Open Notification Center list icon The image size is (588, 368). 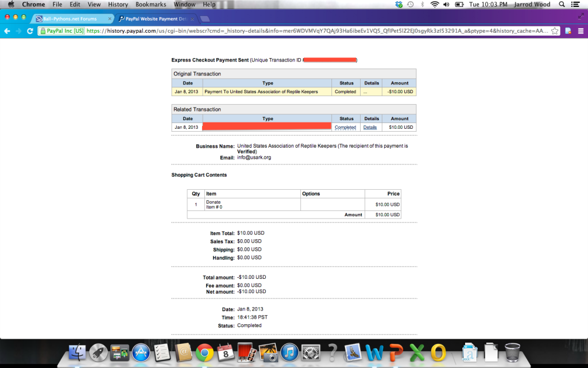click(575, 5)
